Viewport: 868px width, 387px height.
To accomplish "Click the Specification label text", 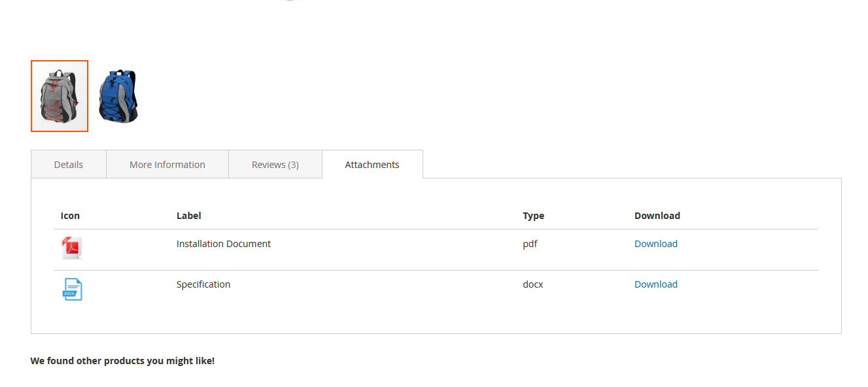I will (203, 284).
